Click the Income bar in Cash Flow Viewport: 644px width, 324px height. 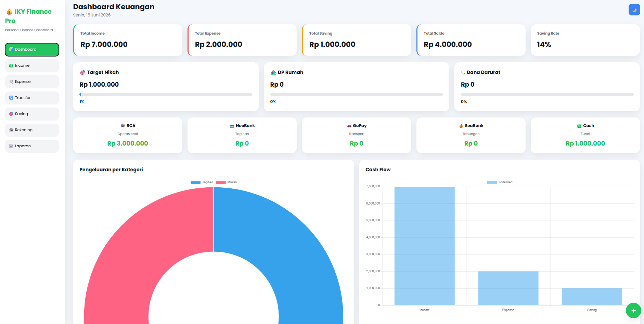425,246
